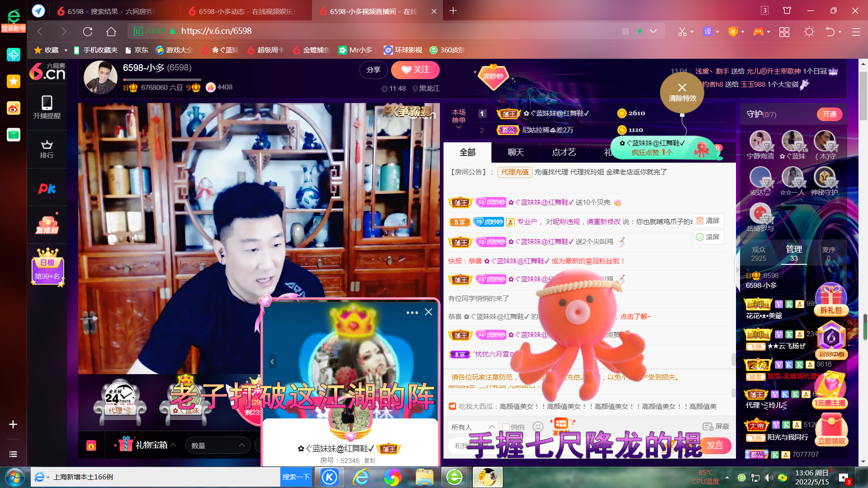
Task: Open the browser translate icon
Action: click(x=708, y=32)
